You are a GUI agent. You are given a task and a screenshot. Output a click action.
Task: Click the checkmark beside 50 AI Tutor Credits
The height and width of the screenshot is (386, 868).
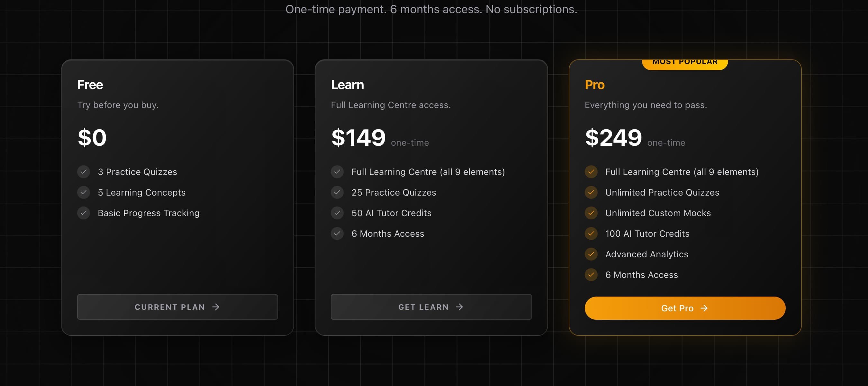[x=337, y=213]
